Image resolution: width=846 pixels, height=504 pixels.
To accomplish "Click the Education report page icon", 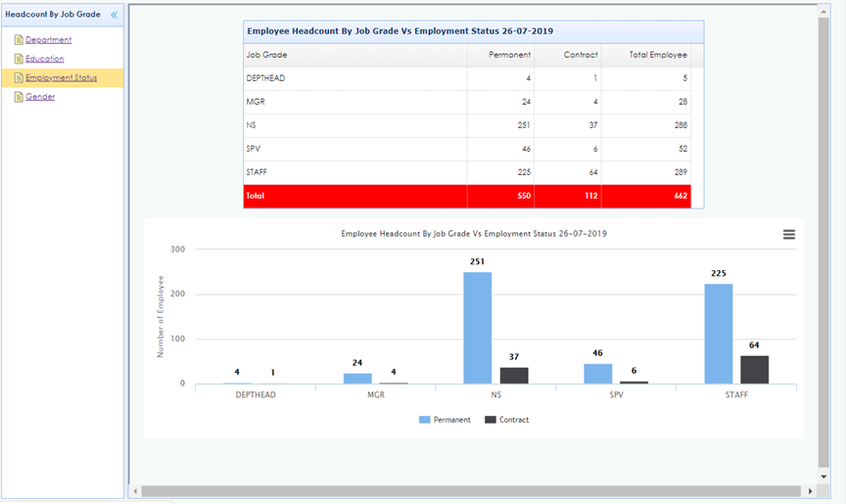I will 19,59.
